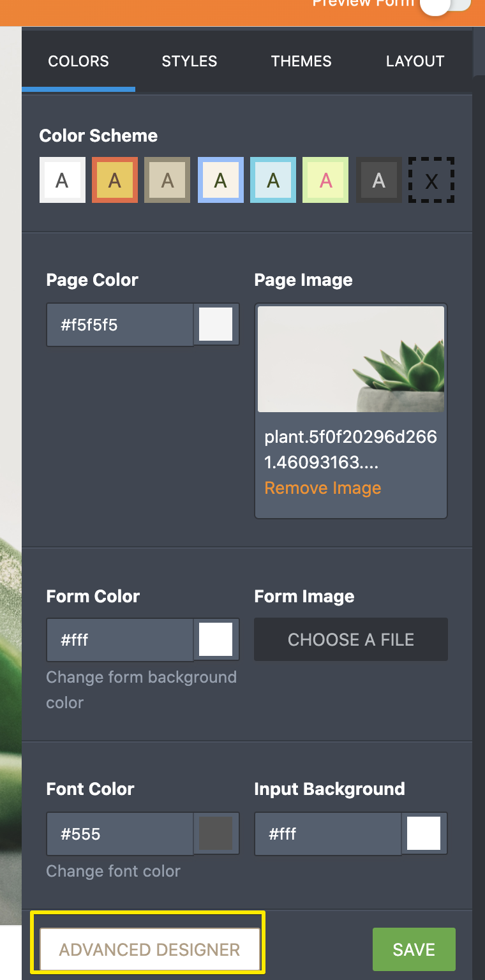The image size is (485, 980).
Task: Select the light blue color scheme
Action: coord(273,181)
